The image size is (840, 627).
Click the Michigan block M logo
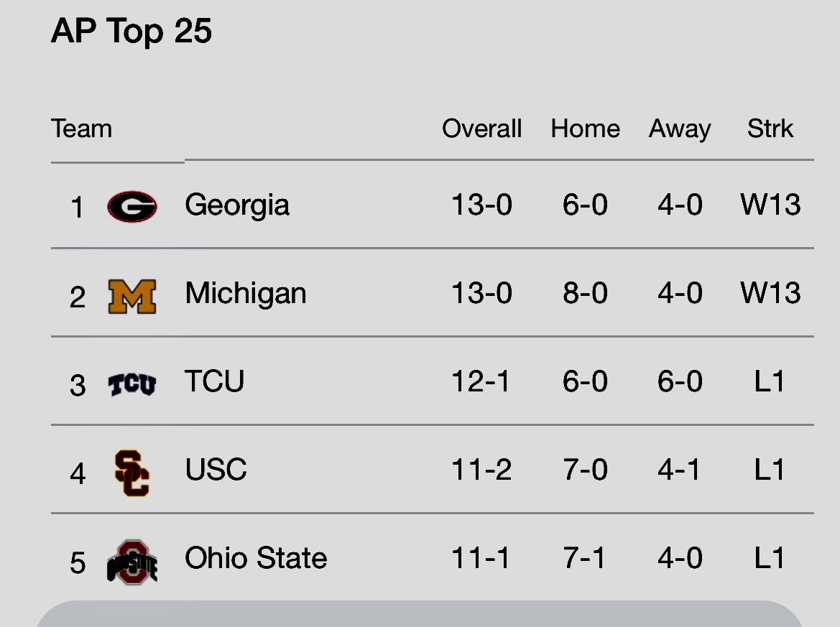[131, 296]
